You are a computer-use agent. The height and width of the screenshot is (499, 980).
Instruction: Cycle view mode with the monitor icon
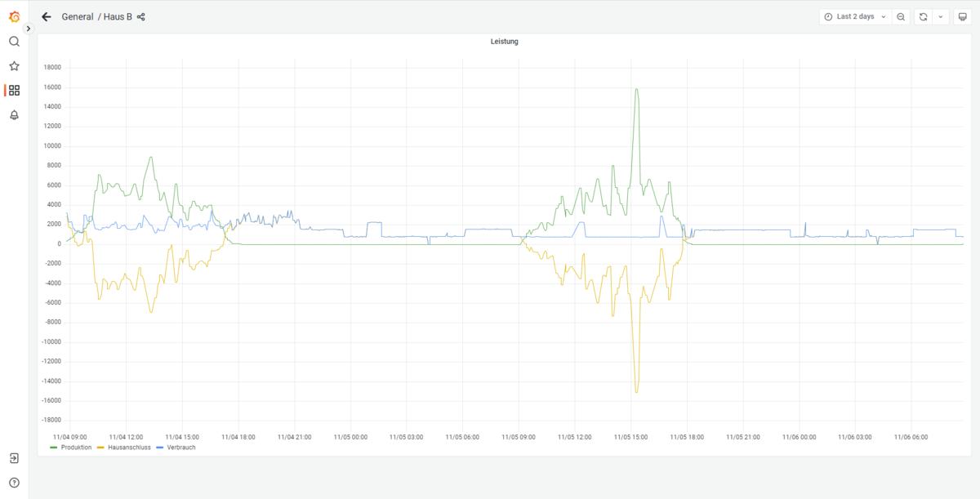(x=962, y=17)
